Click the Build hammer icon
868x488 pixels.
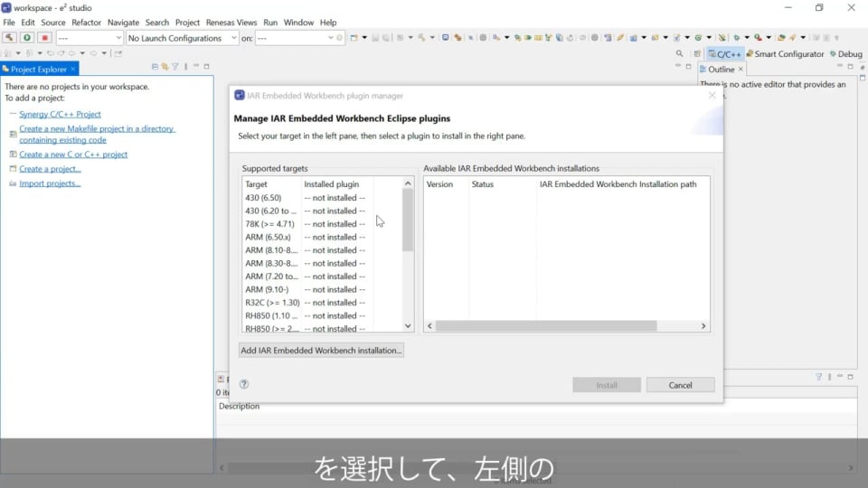pyautogui.click(x=9, y=38)
